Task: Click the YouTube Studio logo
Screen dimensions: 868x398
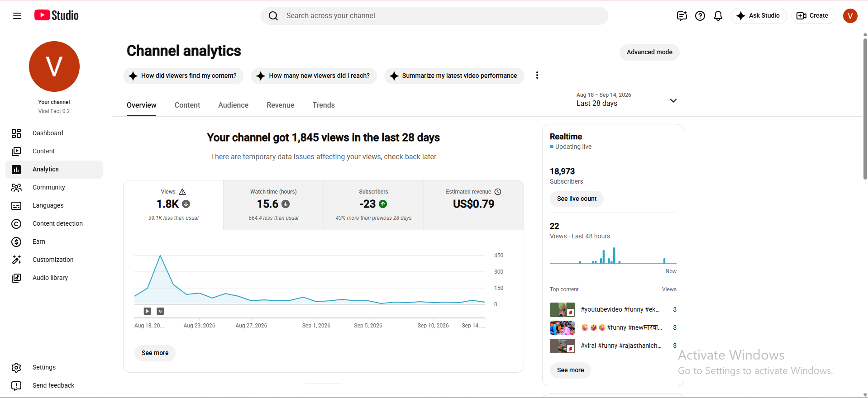Action: (x=57, y=15)
